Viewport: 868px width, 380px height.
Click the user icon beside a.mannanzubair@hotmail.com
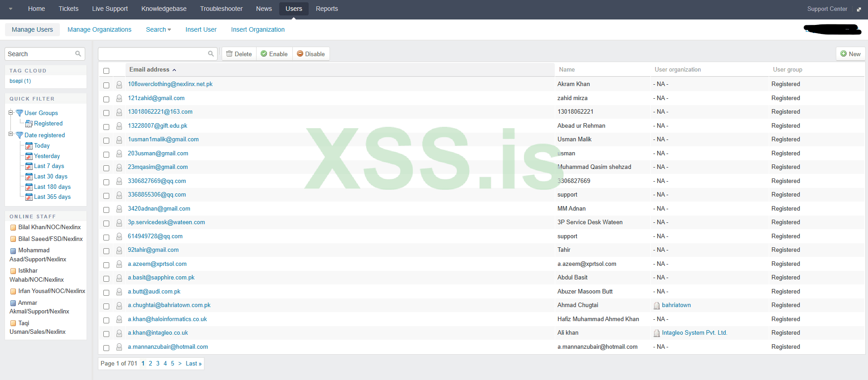pyautogui.click(x=119, y=347)
